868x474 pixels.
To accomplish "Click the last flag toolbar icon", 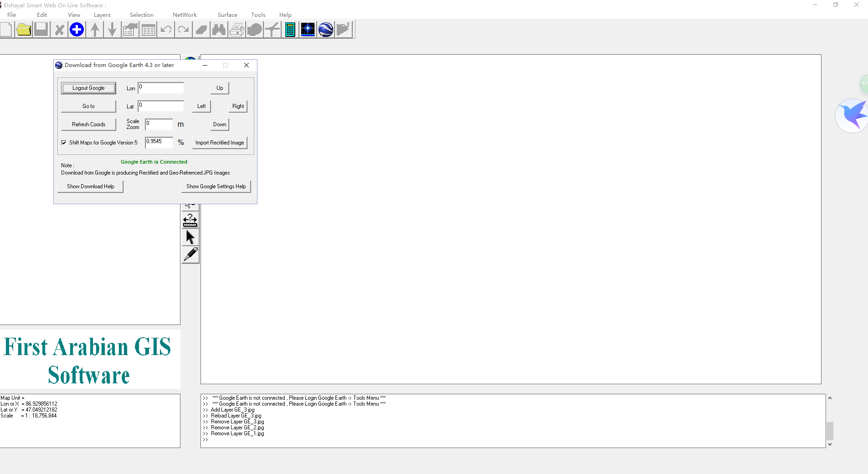I will coord(344,30).
